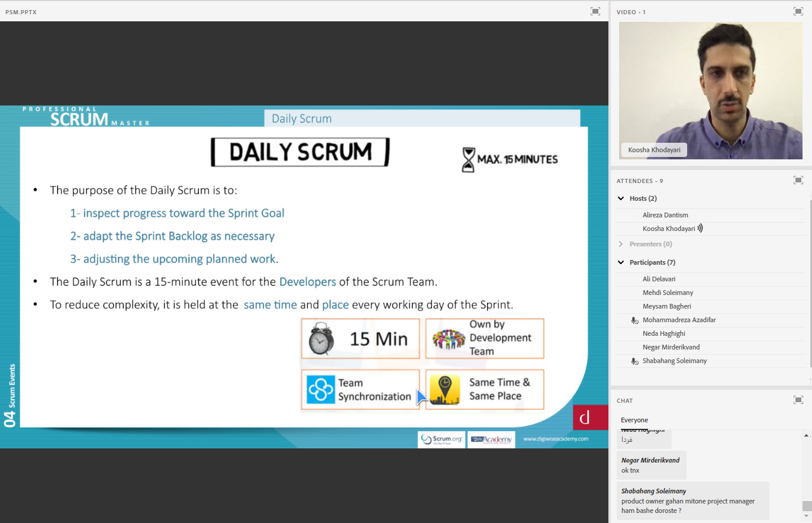
Task: Maximize the PSM.PPTX share pod
Action: pyautogui.click(x=595, y=11)
